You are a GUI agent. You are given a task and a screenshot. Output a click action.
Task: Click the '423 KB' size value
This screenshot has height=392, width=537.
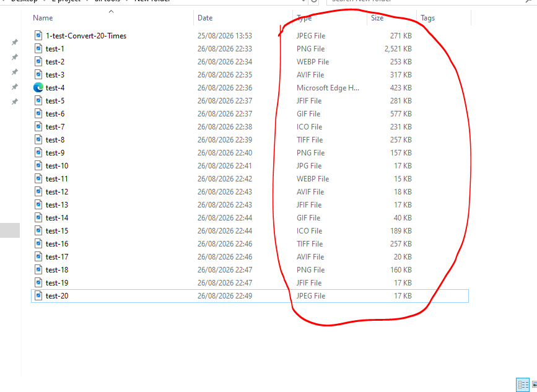401,88
